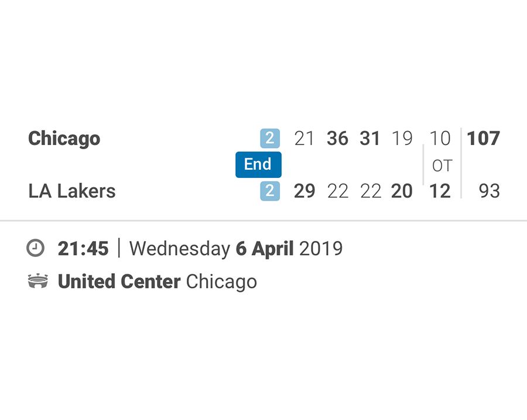Click LA Lakers' first quarter score of 29

(304, 191)
